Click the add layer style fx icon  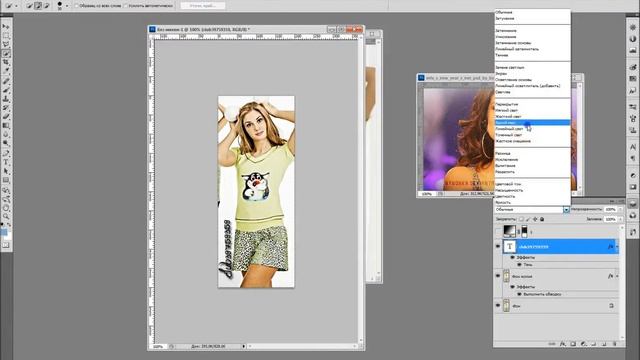coord(563,344)
